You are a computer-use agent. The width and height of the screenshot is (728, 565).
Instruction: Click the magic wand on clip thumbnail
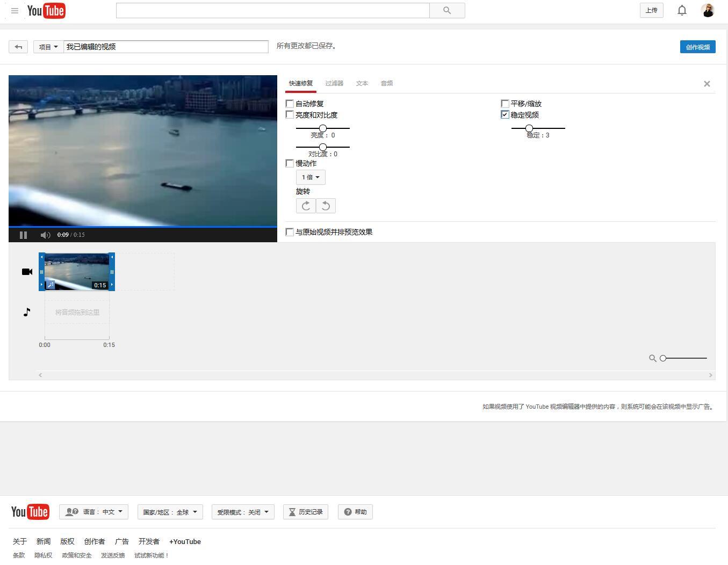pos(51,285)
